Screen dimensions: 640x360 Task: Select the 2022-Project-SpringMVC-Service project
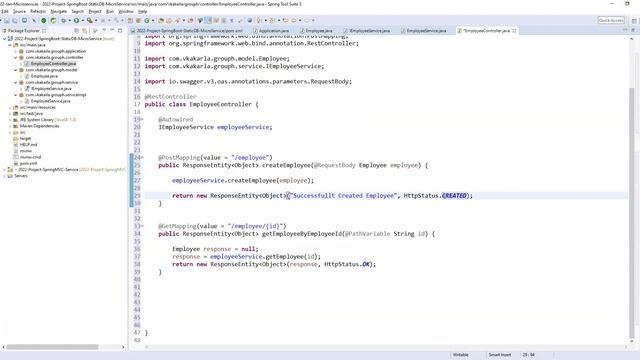coord(71,169)
